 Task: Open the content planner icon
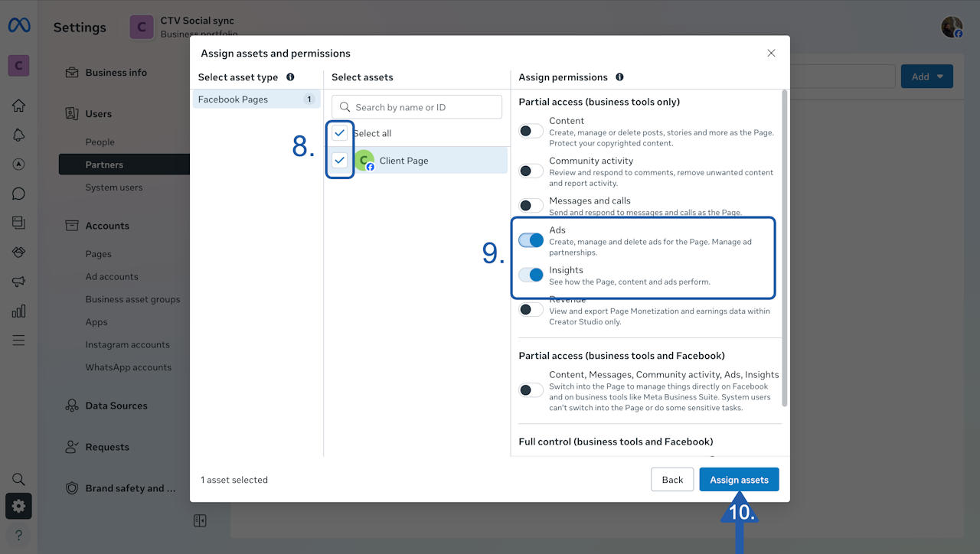pyautogui.click(x=19, y=223)
